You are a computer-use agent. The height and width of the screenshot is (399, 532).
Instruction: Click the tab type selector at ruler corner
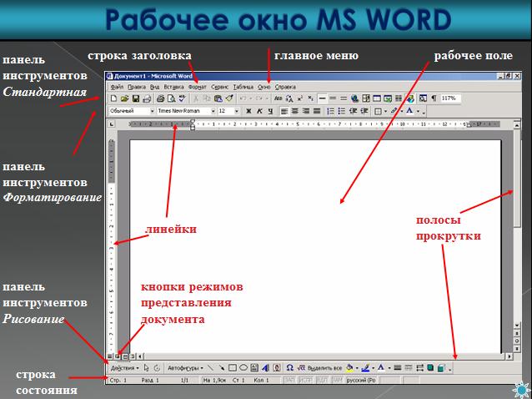(x=111, y=124)
